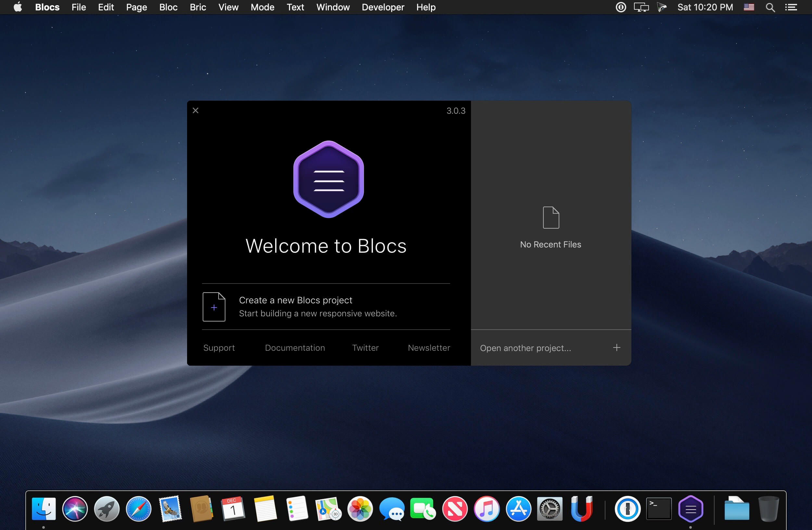812x530 pixels.
Task: Click the Documentation link
Action: [295, 348]
